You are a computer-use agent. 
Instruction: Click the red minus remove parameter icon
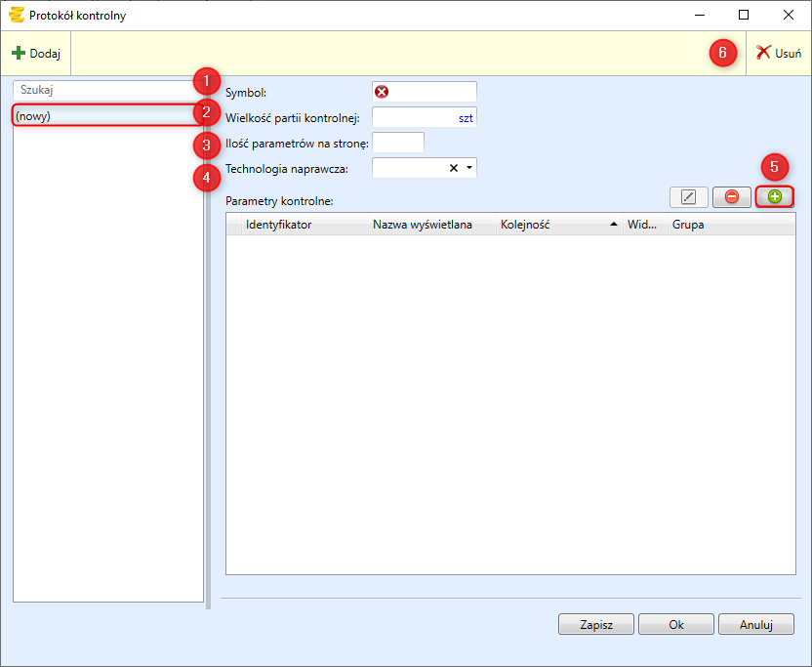(731, 196)
